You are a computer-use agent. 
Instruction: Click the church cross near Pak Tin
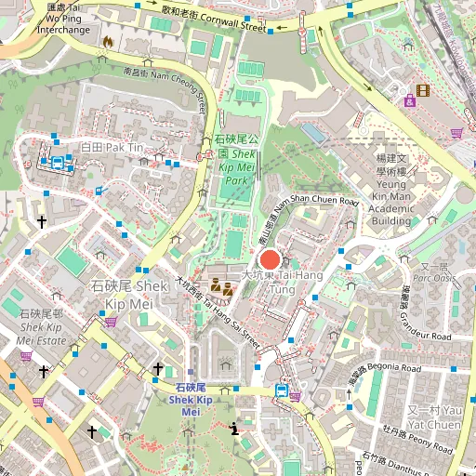point(42,222)
